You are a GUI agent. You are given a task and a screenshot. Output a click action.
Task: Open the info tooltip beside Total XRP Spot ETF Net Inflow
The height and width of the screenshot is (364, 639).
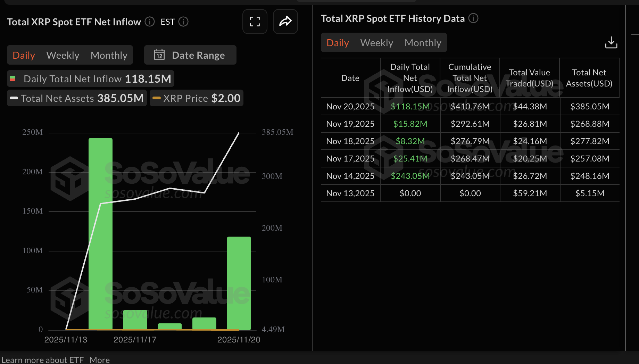point(149,22)
